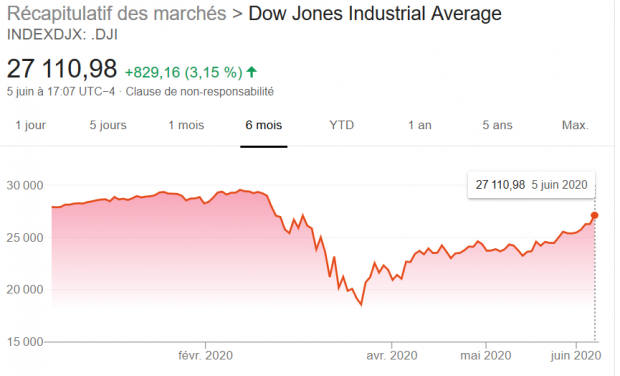Viewport: 620px width, 376px height.
Task: Switch to the 5 jours tab
Action: point(108,125)
